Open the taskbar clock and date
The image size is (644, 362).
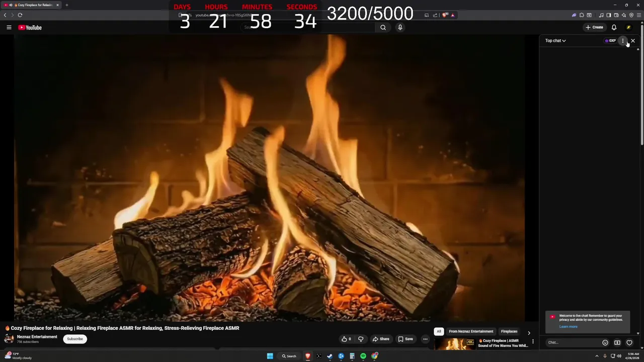(633, 356)
